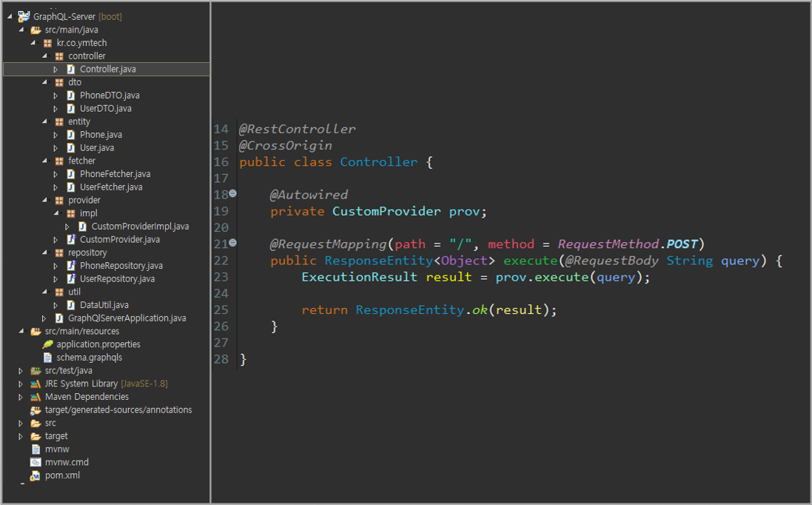Image resolution: width=812 pixels, height=505 pixels.
Task: Select GraphQlServerApplication.java in explorer
Action: point(127,318)
